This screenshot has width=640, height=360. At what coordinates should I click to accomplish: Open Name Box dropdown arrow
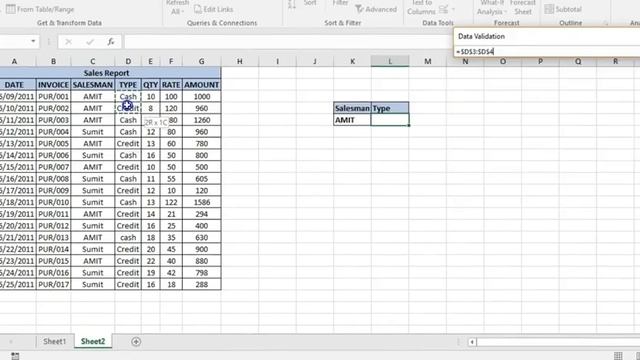33,41
